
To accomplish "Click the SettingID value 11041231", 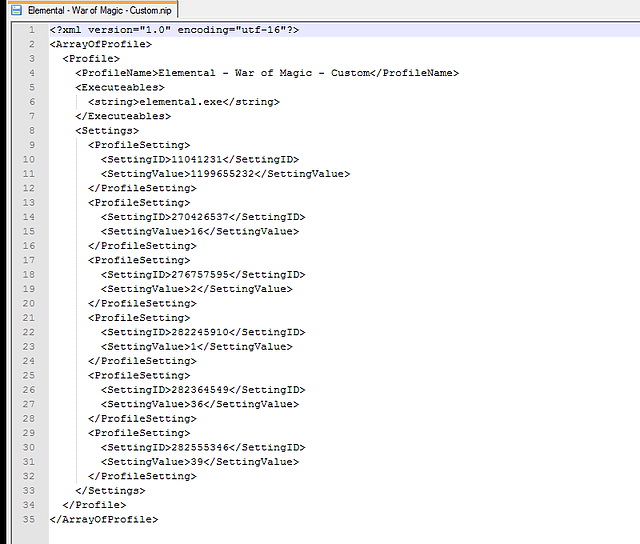I will pos(196,159).
